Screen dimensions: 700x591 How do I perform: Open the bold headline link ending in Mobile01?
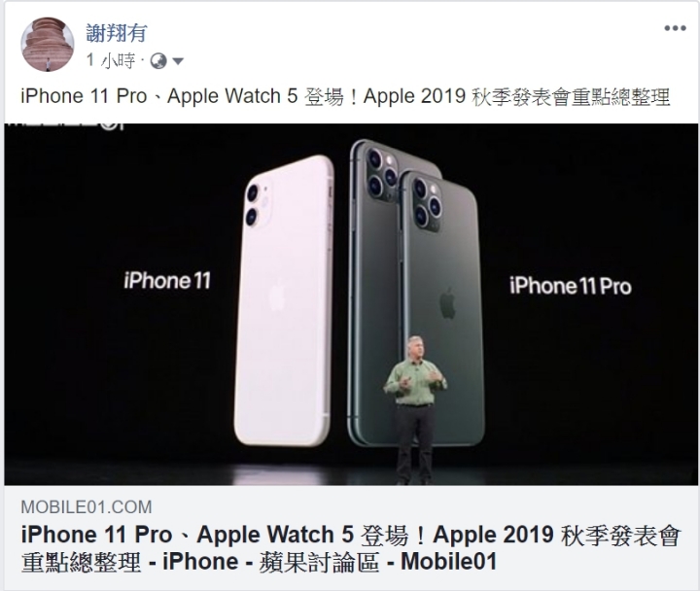tap(350, 548)
